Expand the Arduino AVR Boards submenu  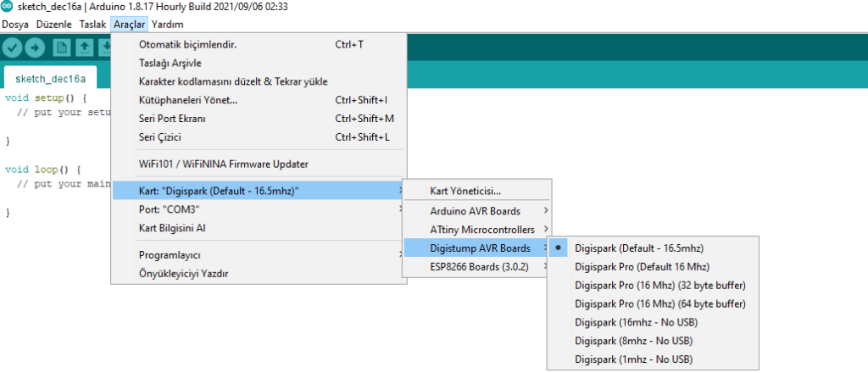point(476,210)
